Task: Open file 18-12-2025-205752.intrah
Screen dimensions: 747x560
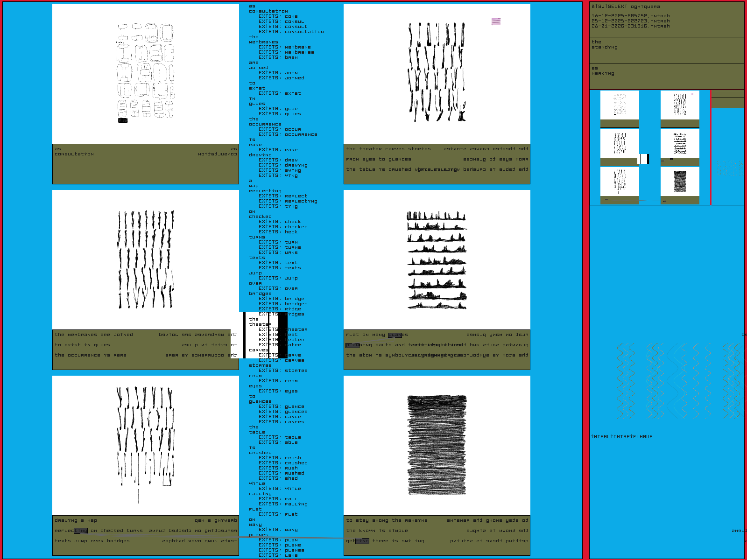Action: (x=630, y=16)
